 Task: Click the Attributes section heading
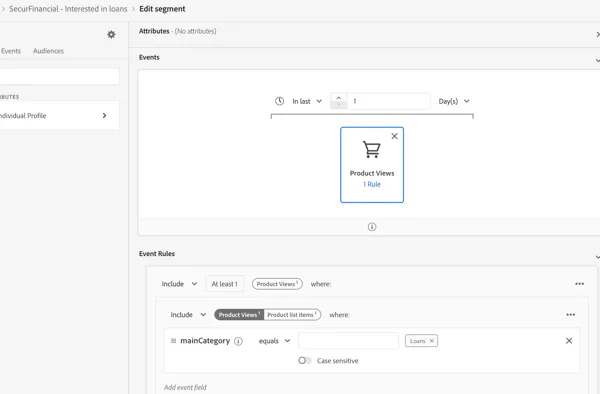[x=154, y=31]
